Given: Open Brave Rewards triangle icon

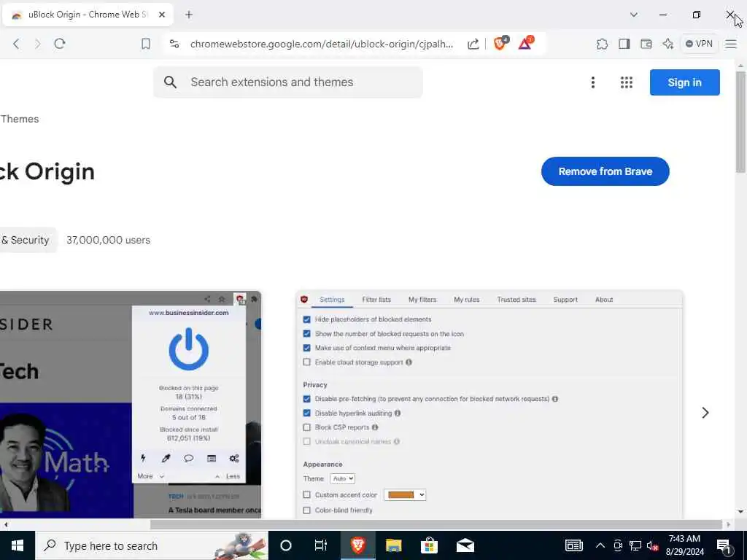Looking at the screenshot, I should [x=526, y=43].
